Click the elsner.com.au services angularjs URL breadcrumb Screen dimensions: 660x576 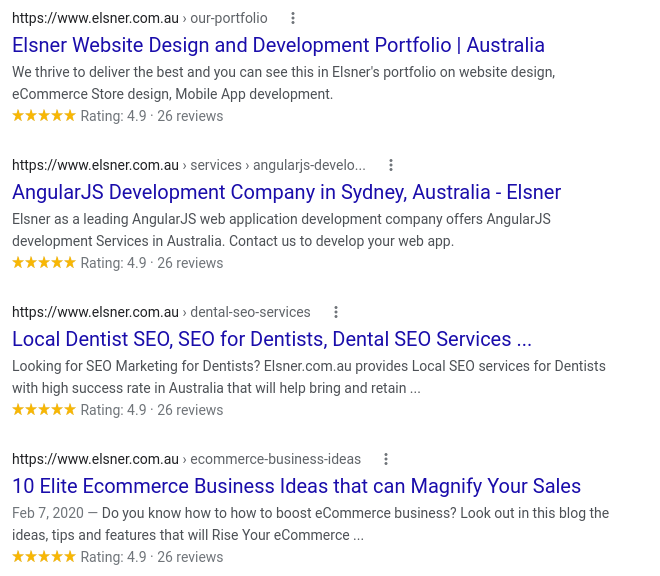pos(189,165)
